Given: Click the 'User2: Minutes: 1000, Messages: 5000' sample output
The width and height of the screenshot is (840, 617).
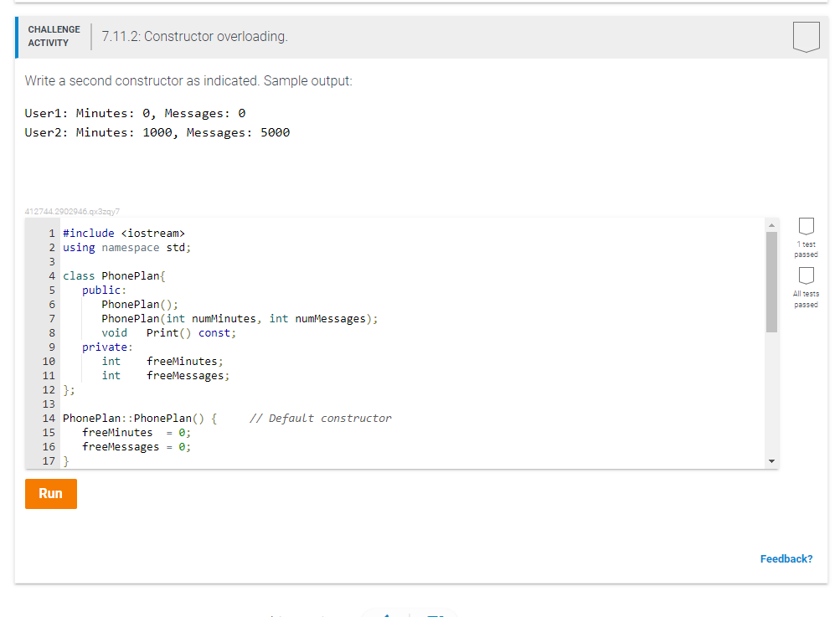Looking at the screenshot, I should tap(157, 132).
